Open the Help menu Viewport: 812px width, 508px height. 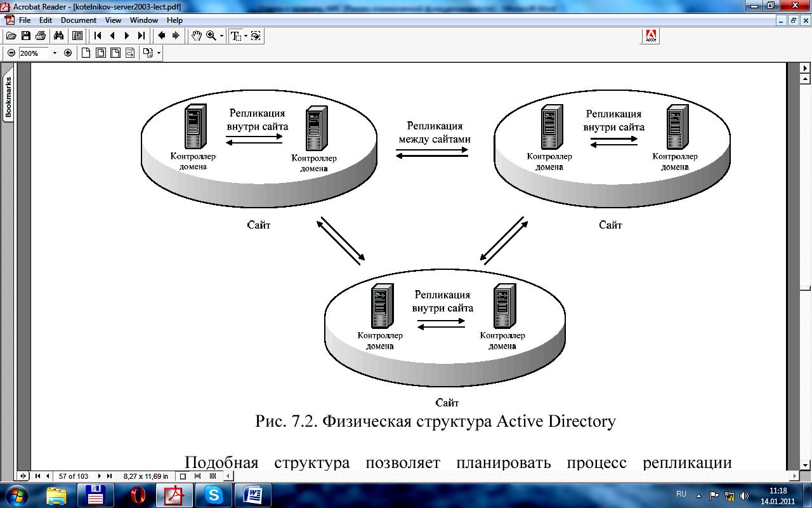pyautogui.click(x=174, y=20)
